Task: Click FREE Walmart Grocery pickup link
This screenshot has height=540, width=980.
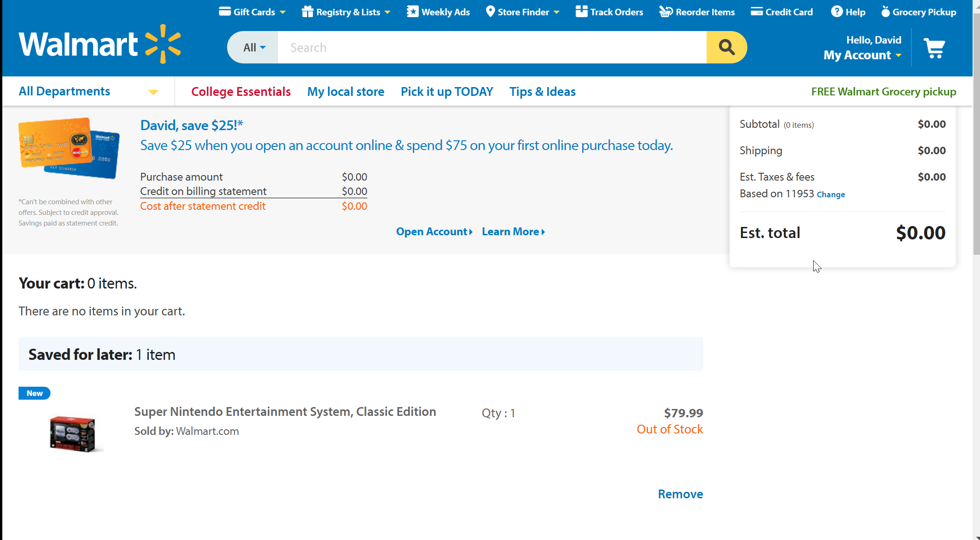Action: coord(884,92)
